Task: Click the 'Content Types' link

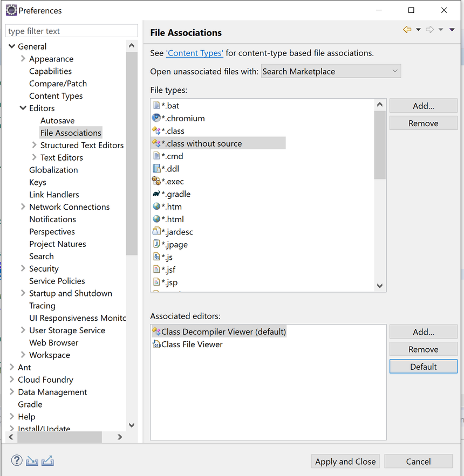Action: point(194,53)
